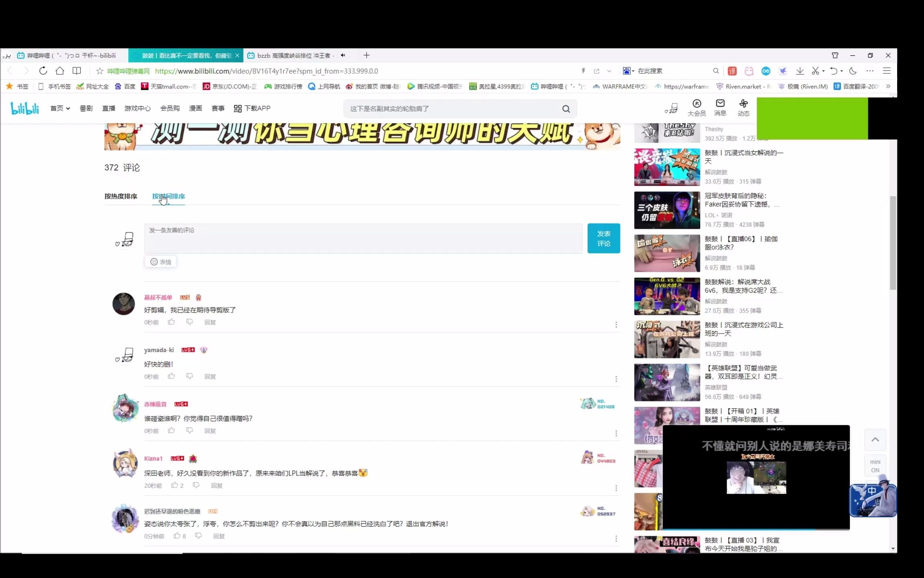Click the address bar search magnifier icon
The height and width of the screenshot is (578, 924).
716,71
